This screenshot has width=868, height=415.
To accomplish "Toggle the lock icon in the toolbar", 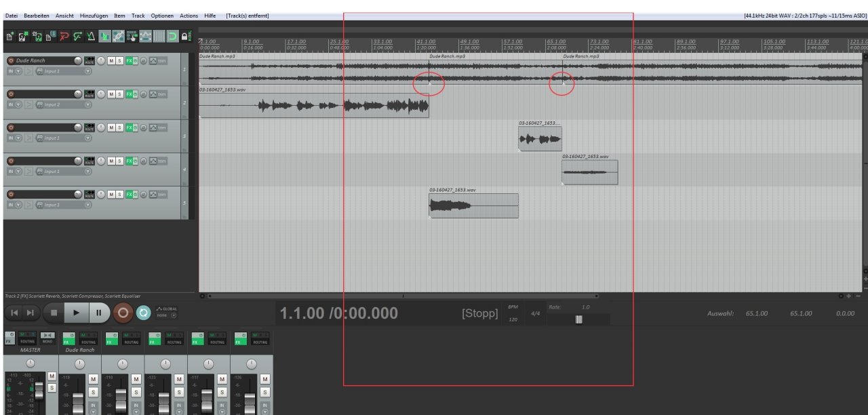I will click(x=186, y=36).
